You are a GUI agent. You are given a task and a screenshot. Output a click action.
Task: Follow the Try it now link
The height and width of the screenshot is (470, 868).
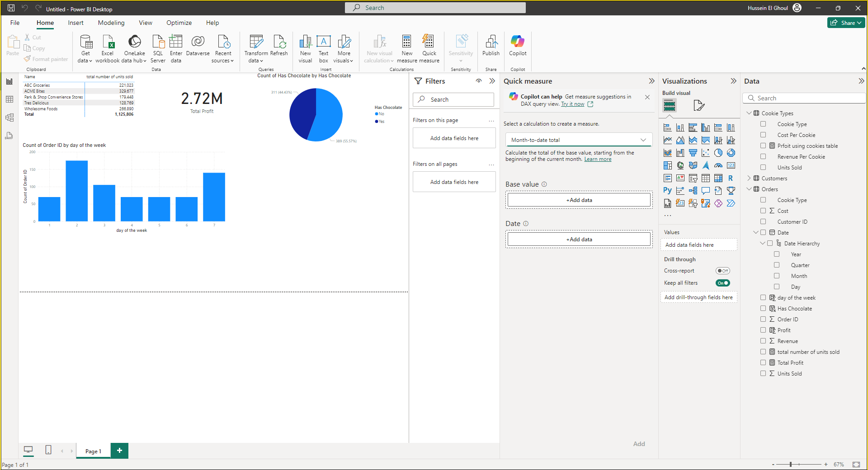[572, 104]
